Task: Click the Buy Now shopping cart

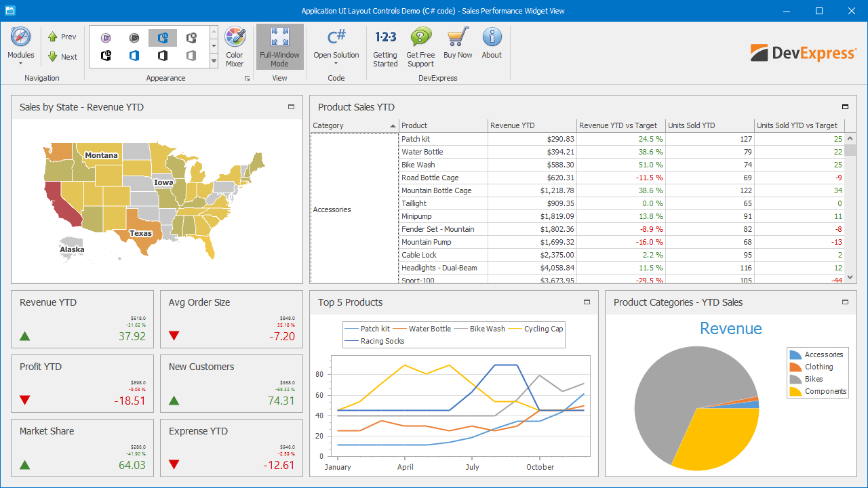Action: pos(458,46)
